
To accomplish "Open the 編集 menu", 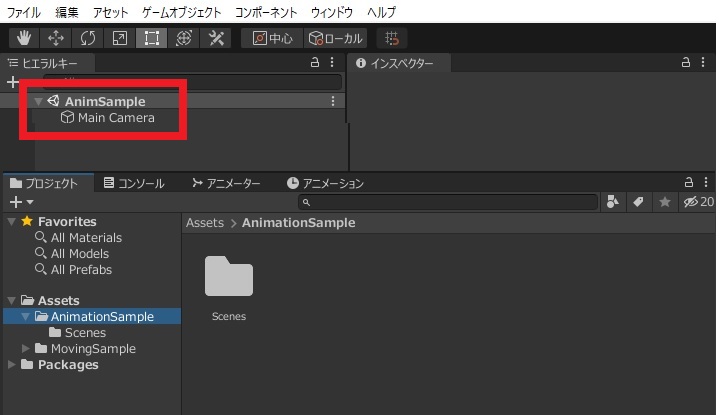I will pyautogui.click(x=67, y=12).
